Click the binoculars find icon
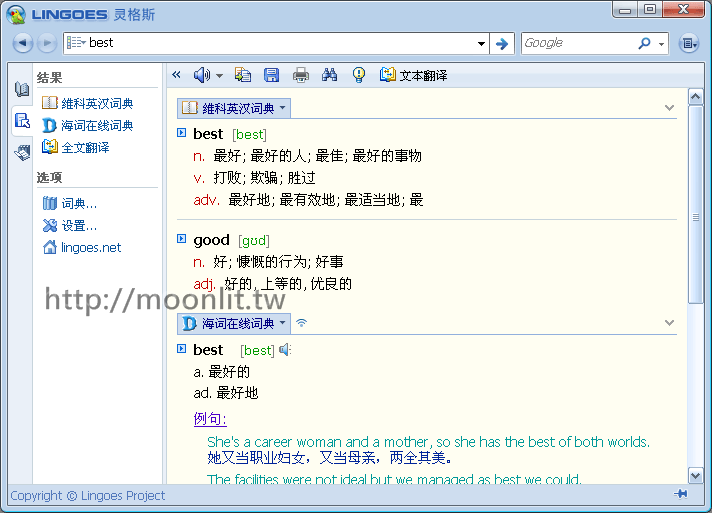The image size is (712, 513). (330, 75)
